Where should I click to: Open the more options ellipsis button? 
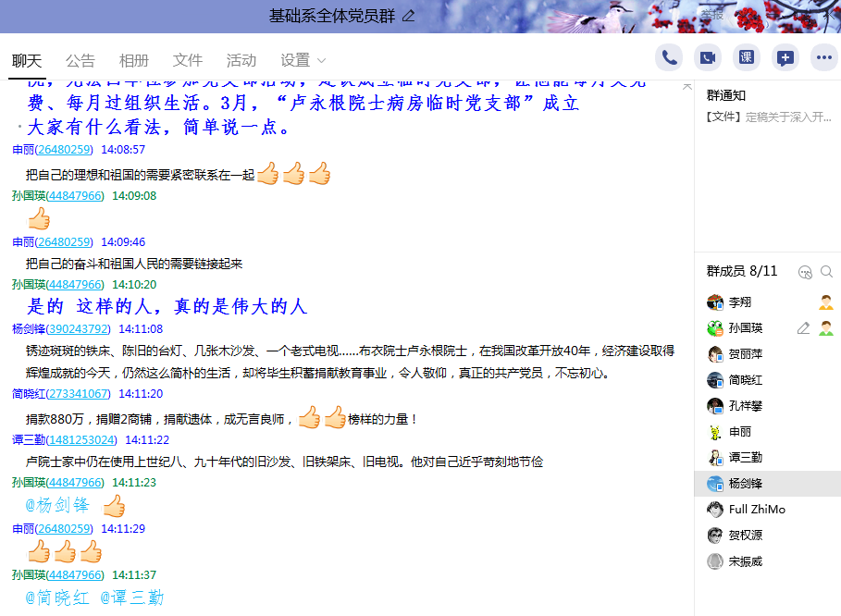pyautogui.click(x=823, y=57)
